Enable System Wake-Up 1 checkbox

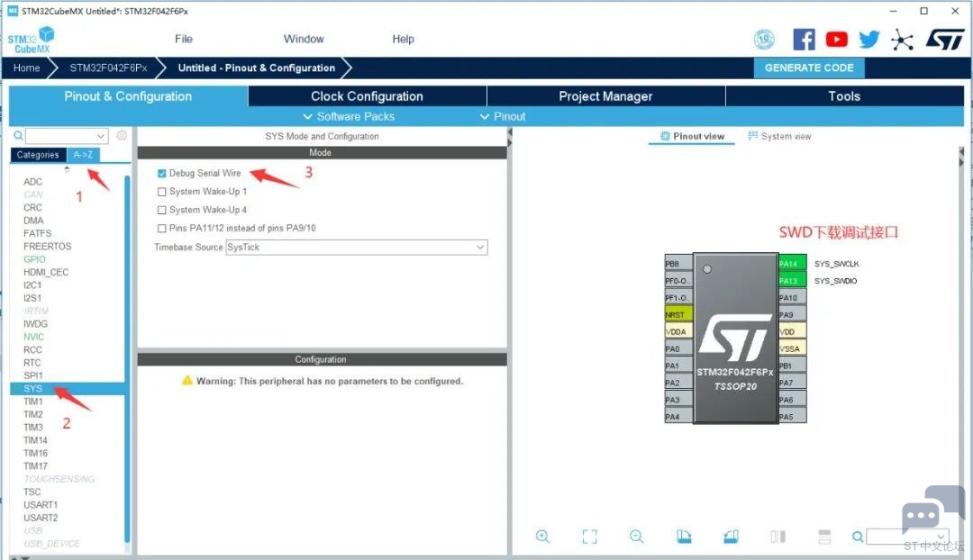pyautogui.click(x=162, y=192)
